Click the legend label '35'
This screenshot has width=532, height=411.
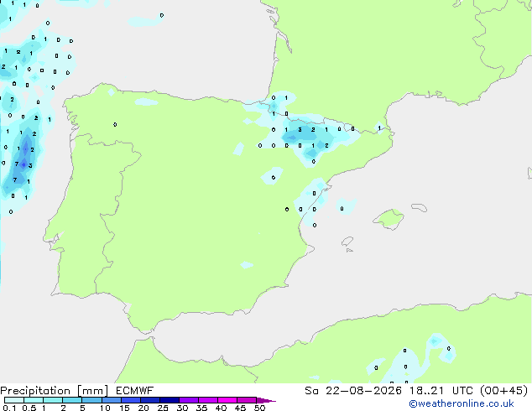tap(201, 408)
